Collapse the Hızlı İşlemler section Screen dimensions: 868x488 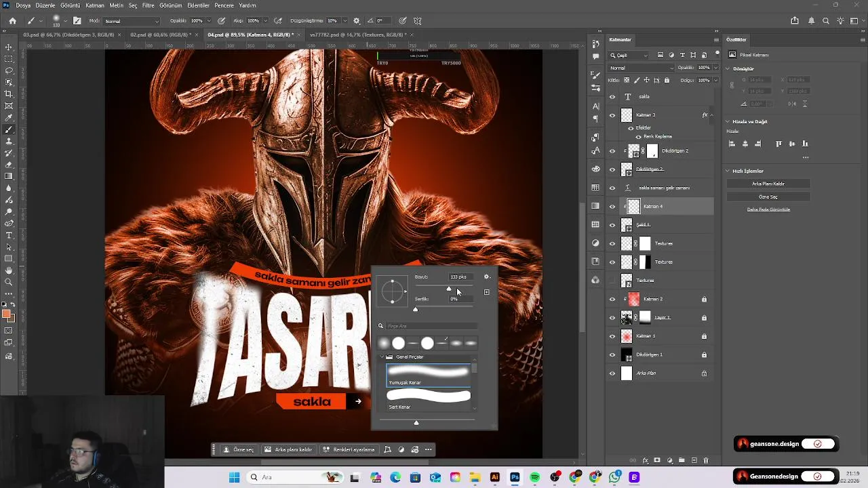coord(728,171)
